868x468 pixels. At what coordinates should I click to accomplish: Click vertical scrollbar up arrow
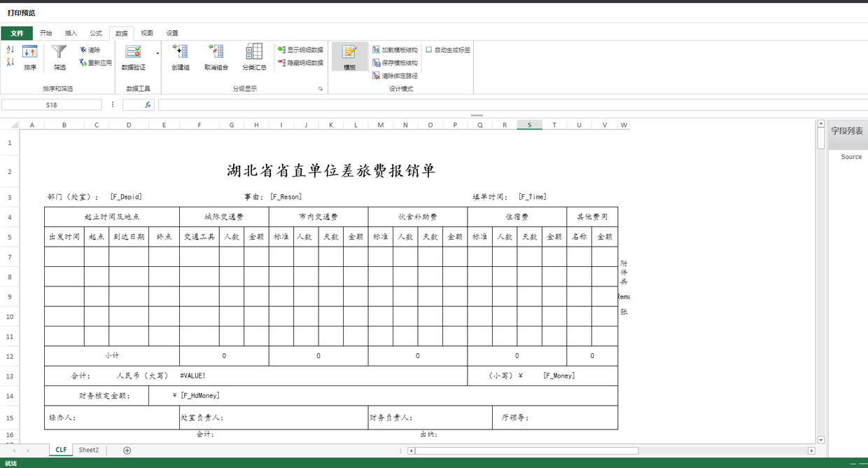point(821,123)
